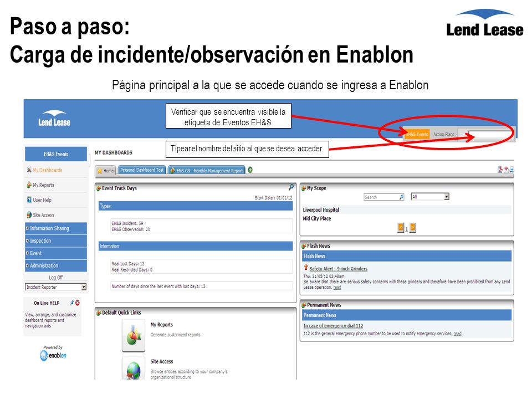This screenshot has height=399, width=532.
Task: Click the My Scope search magnifier icon
Action: coord(402,197)
